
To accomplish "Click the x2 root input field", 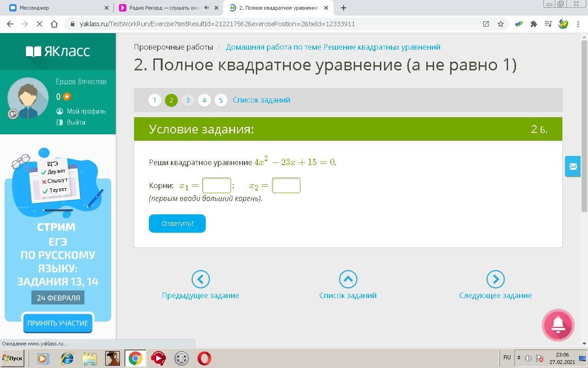I will pyautogui.click(x=286, y=185).
